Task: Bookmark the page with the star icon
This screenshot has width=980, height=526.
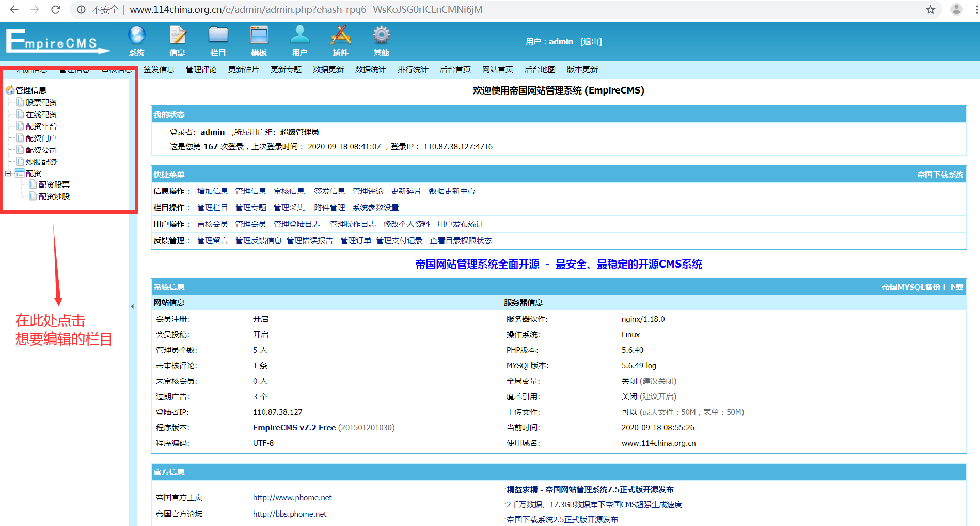Action: click(x=930, y=9)
